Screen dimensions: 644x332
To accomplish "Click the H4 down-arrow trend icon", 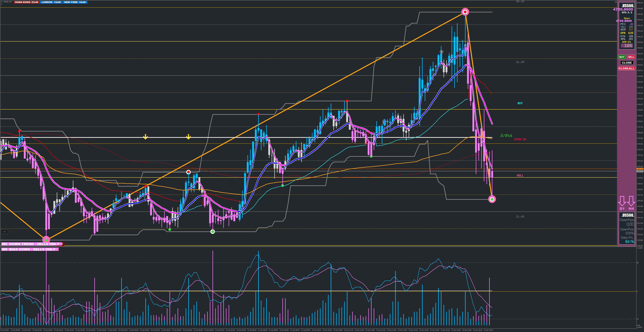I will pos(631,201).
